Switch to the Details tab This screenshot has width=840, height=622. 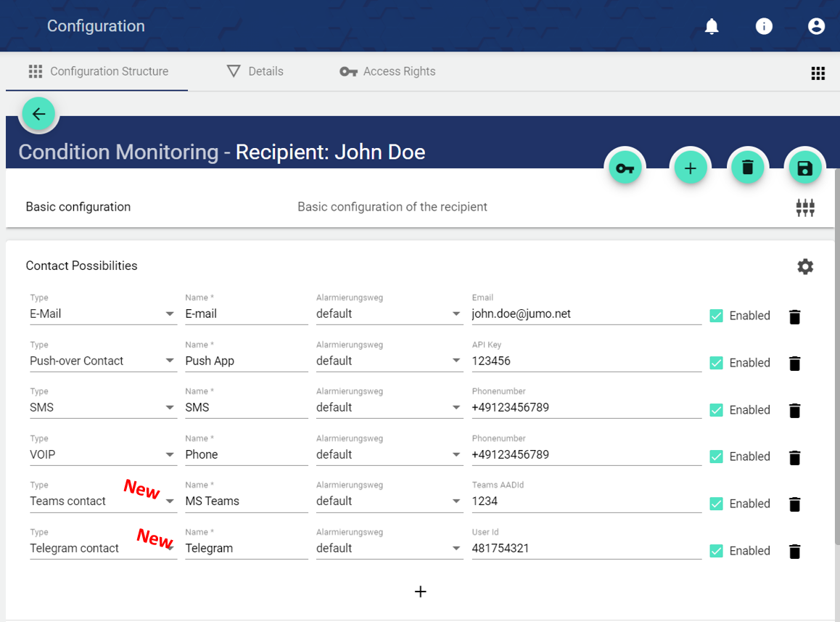coord(255,71)
